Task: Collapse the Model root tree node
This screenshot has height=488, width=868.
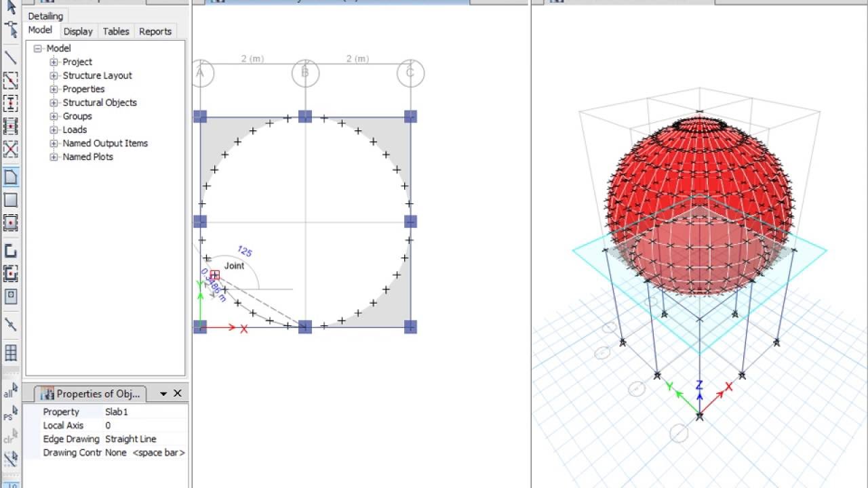Action: coord(38,48)
